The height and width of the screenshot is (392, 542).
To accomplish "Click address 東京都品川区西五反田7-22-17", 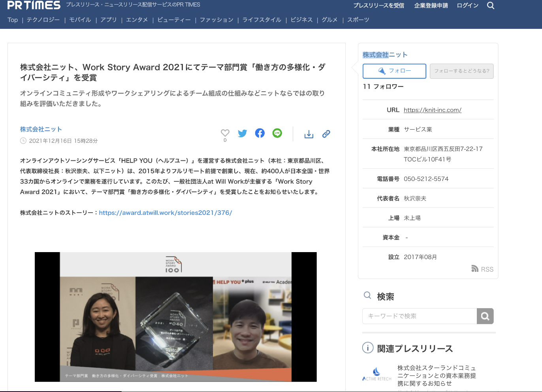I will 443,149.
